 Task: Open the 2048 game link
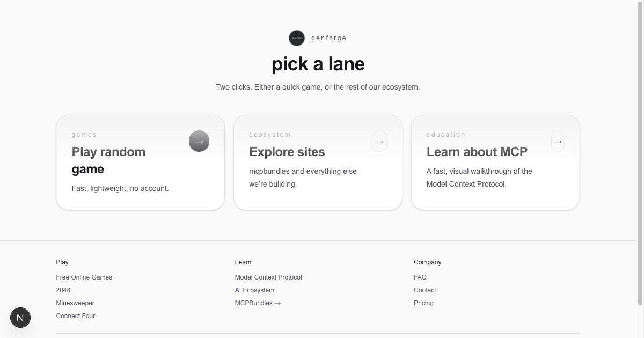63,290
